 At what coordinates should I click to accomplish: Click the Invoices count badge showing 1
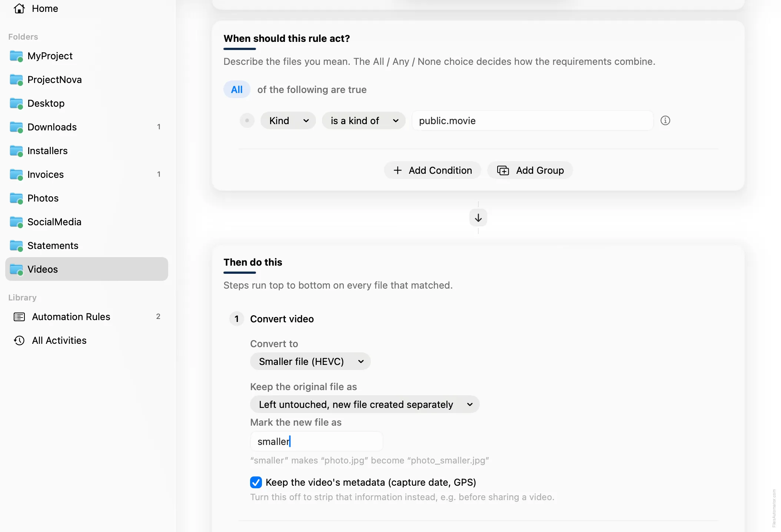pyautogui.click(x=159, y=174)
